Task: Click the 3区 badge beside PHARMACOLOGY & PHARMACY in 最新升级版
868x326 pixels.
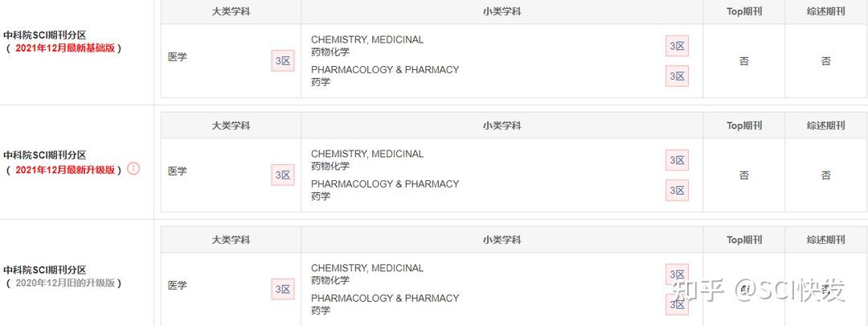Action: point(678,191)
